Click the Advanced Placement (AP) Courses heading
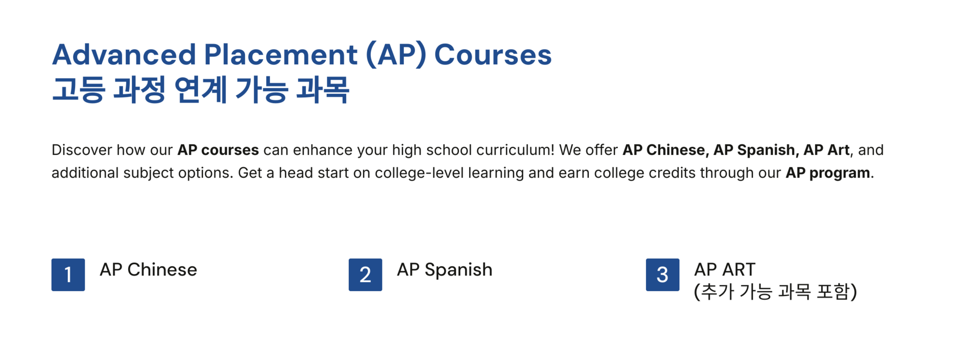This screenshot has height=358, width=980. pyautogui.click(x=302, y=55)
